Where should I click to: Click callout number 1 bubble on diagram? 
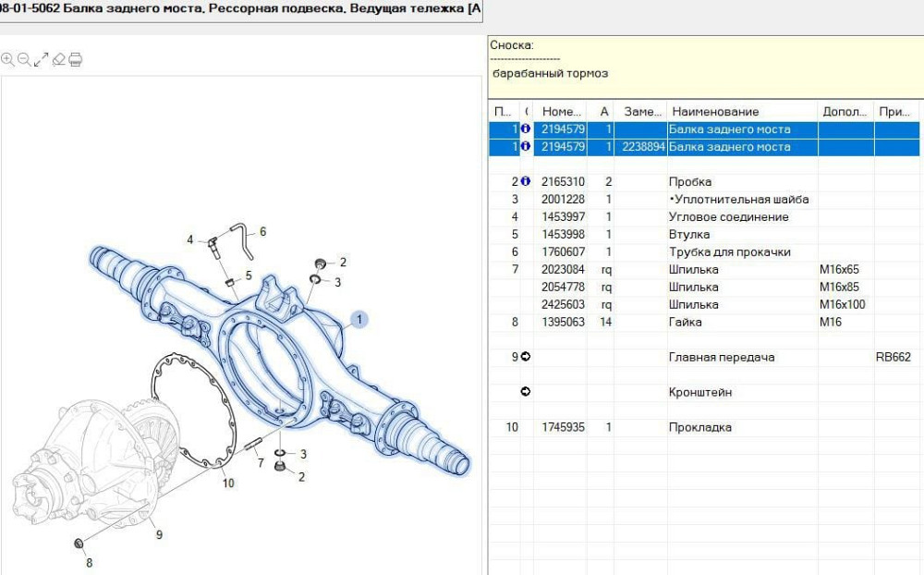tap(359, 320)
